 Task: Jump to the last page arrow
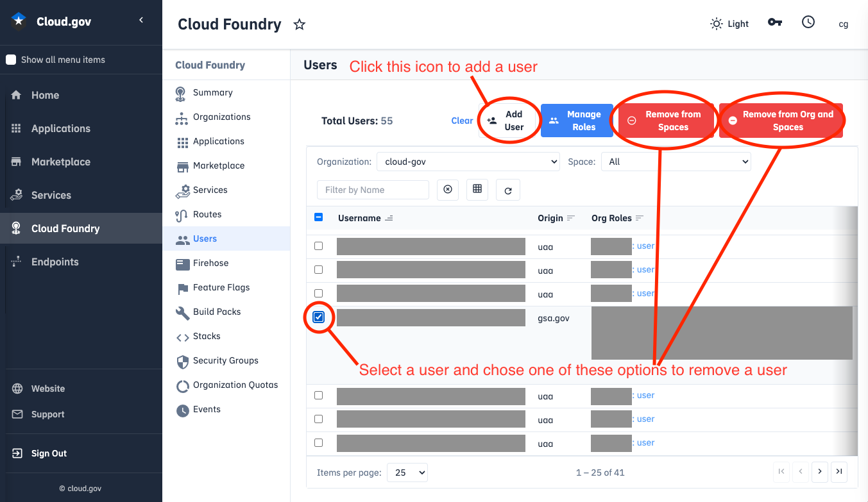[x=839, y=472]
